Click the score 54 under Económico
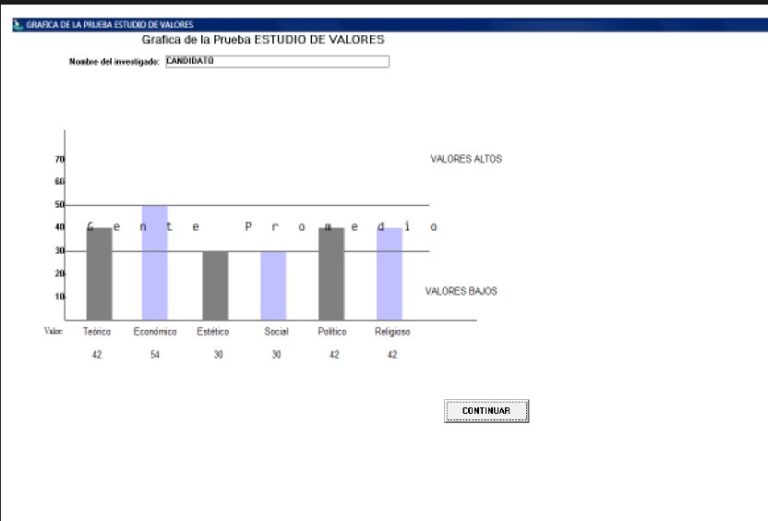Viewport: 768px width, 521px height. (155, 355)
